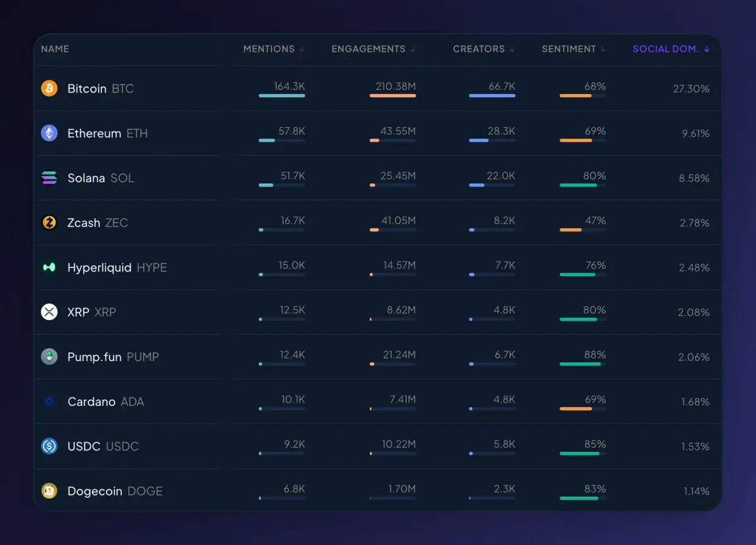
Task: Click Bitcoin's mentions progress bar
Action: pos(282,96)
